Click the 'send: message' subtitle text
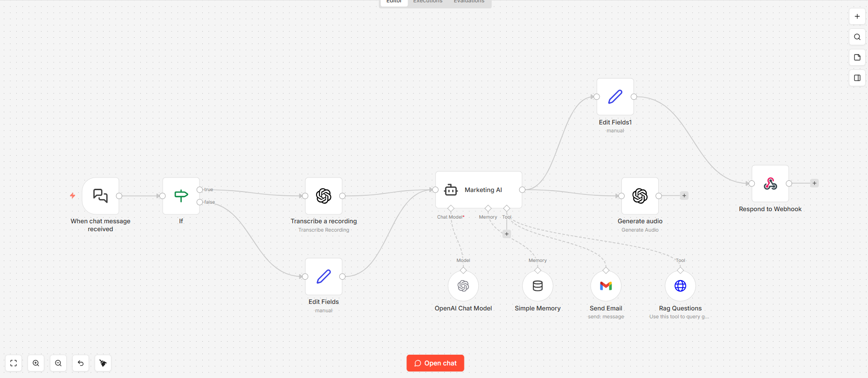868x378 pixels. point(606,317)
